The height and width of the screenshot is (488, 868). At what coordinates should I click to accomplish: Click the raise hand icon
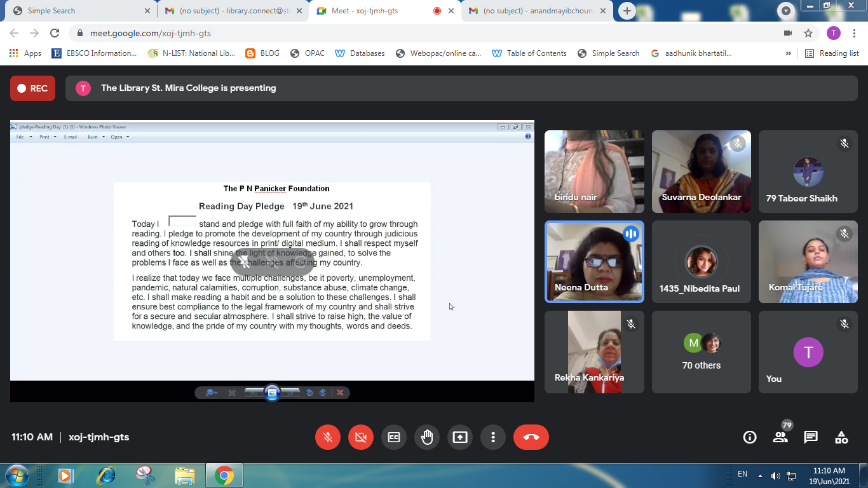click(427, 437)
